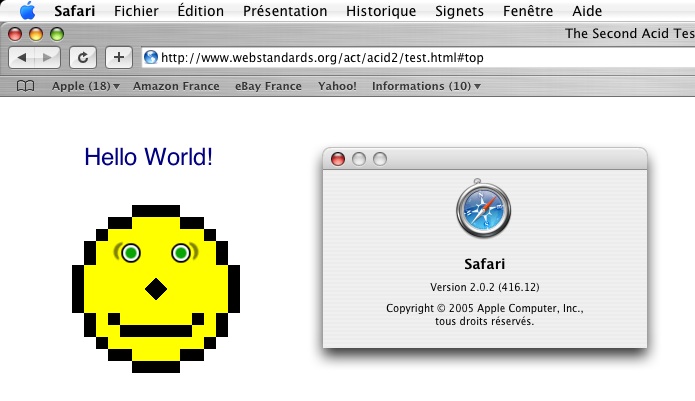The width and height of the screenshot is (695, 401).
Task: Show all bookmarks with the book icon
Action: 25,86
